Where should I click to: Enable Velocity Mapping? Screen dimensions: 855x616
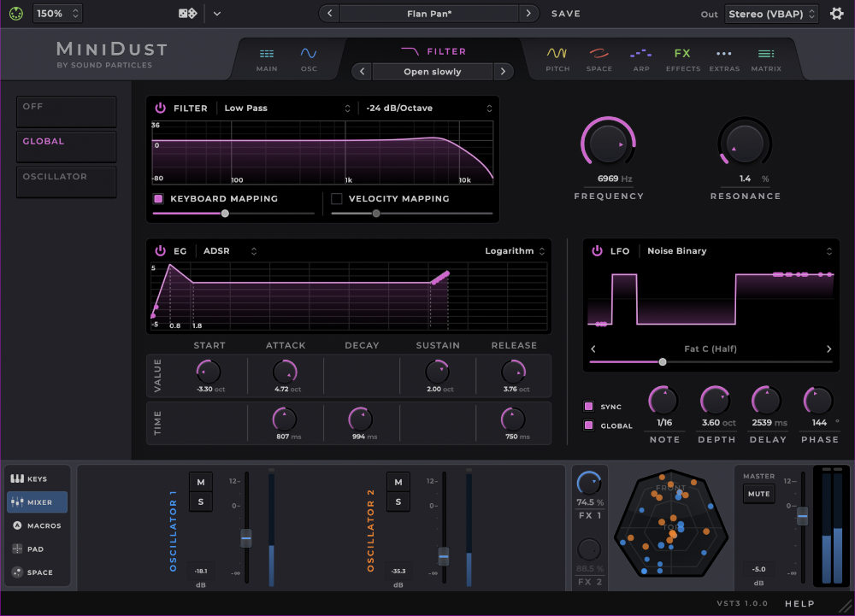pos(337,198)
